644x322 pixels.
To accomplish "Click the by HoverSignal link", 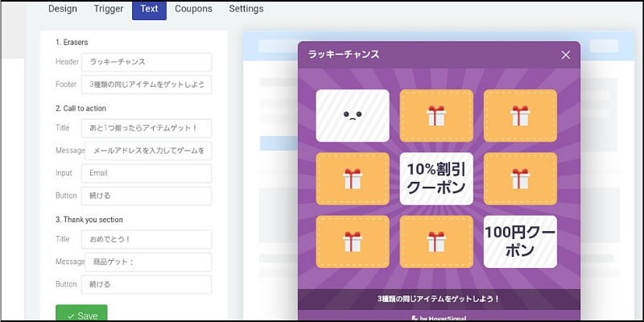I will click(x=439, y=318).
